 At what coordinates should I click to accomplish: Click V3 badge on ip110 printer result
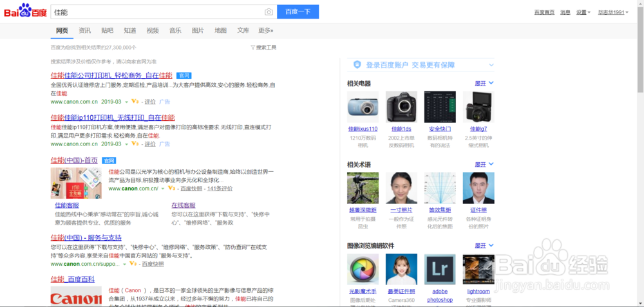tap(135, 144)
